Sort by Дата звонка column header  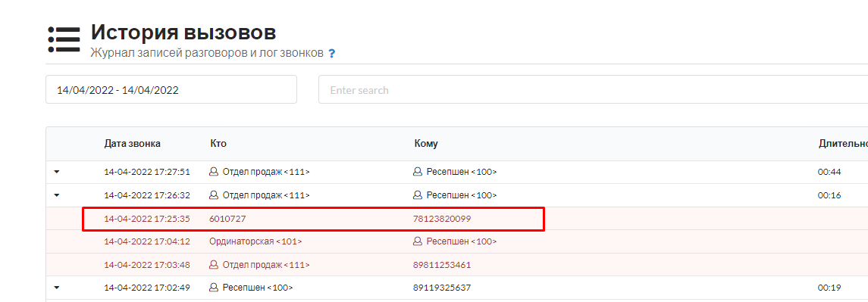(x=133, y=144)
